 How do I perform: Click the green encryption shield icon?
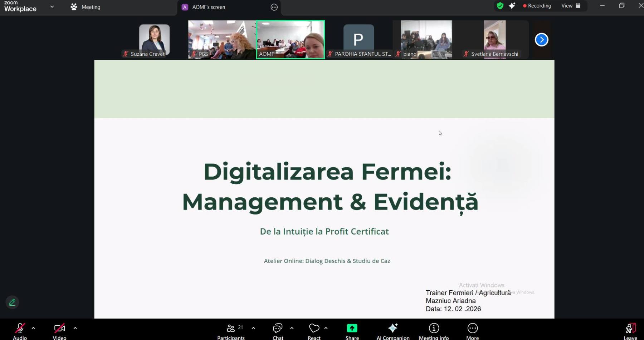coord(500,6)
